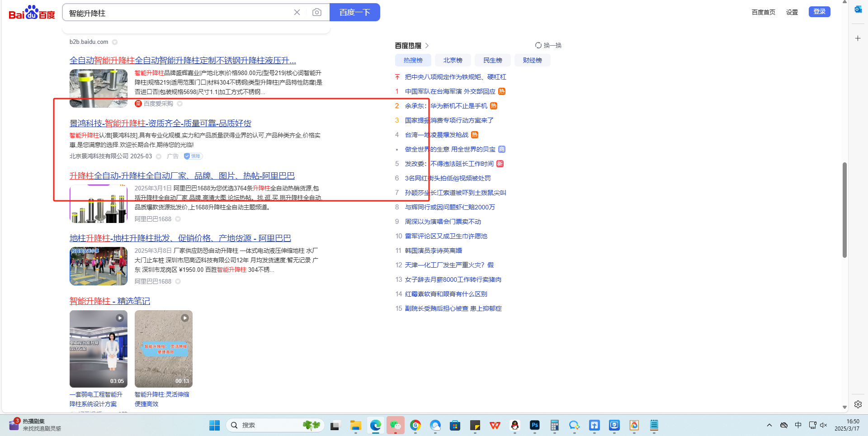
Task: Open the 景鸿科技-智能升降柱 ad result link
Action: [x=160, y=123]
